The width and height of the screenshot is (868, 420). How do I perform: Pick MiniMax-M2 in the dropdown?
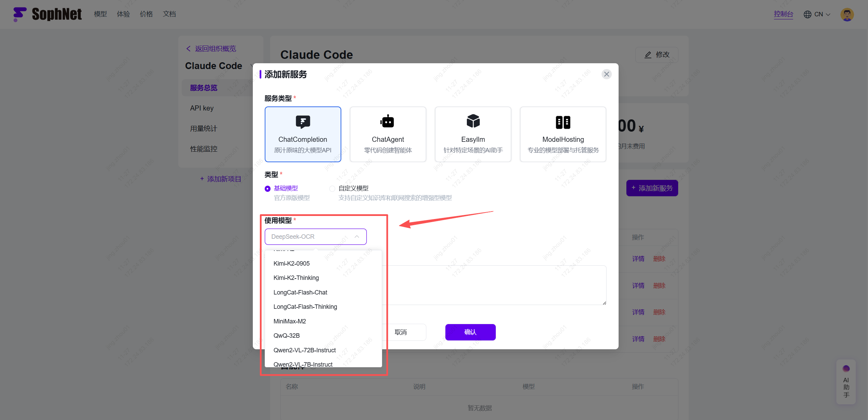(290, 321)
